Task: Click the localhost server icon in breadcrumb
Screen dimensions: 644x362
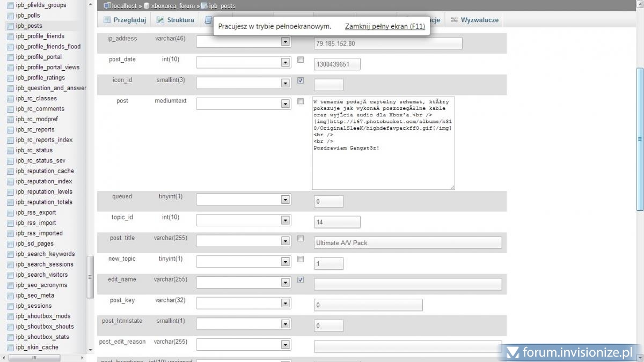Action: pos(107,6)
